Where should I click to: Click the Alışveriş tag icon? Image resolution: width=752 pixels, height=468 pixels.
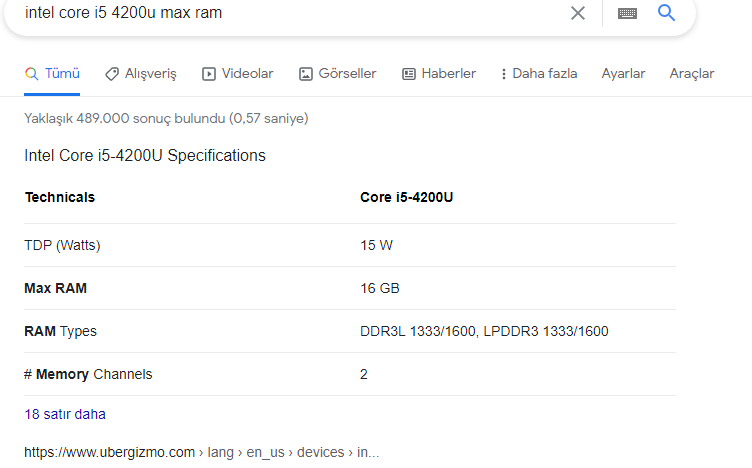click(112, 74)
